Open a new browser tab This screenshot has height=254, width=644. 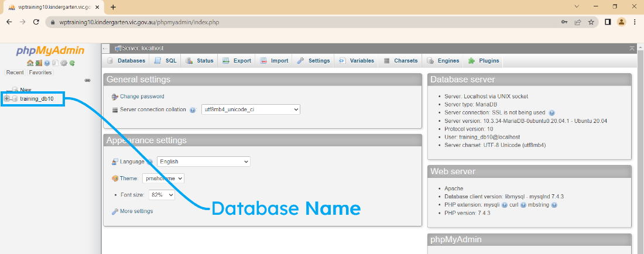click(x=114, y=7)
